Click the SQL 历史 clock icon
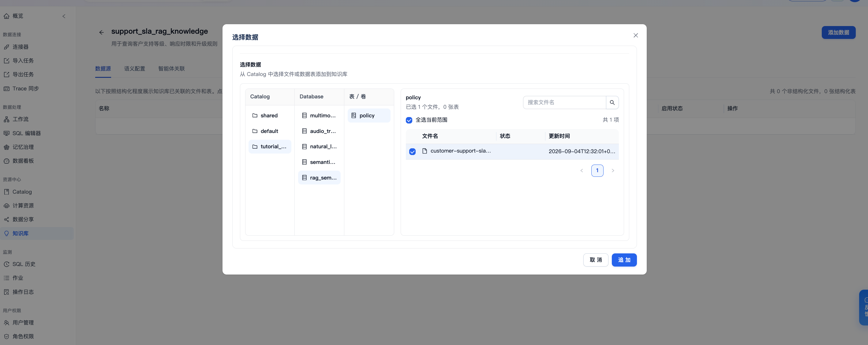868x345 pixels. (6, 264)
